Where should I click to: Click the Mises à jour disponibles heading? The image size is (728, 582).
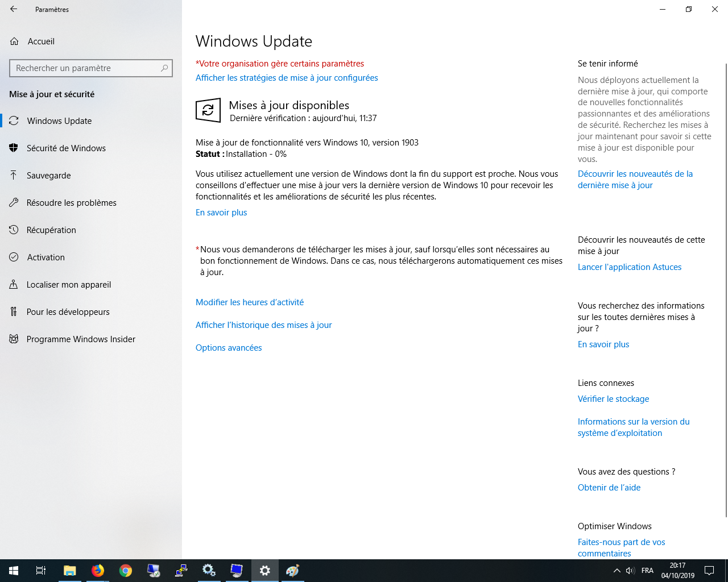[x=289, y=105]
